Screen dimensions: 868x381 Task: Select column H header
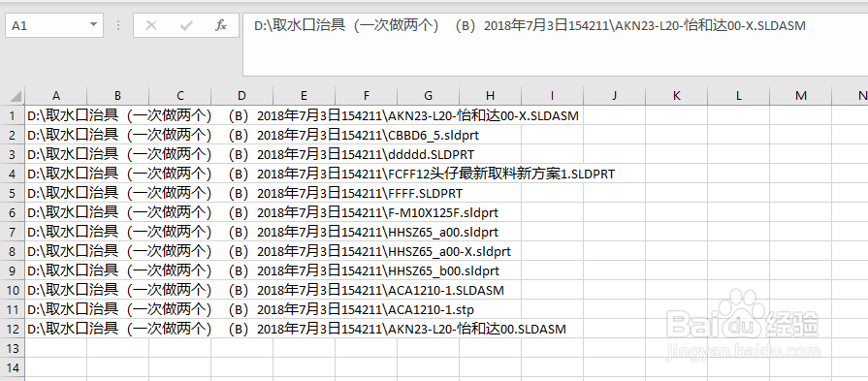[490, 96]
